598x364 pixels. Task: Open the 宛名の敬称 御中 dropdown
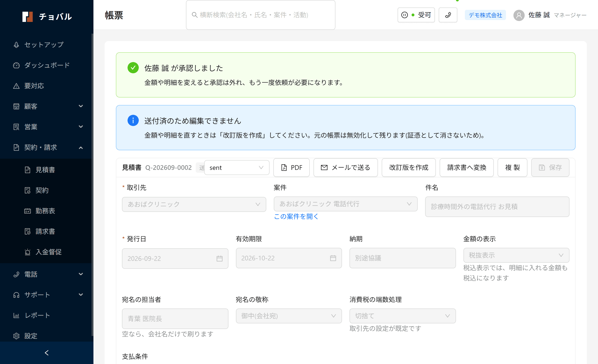click(289, 316)
